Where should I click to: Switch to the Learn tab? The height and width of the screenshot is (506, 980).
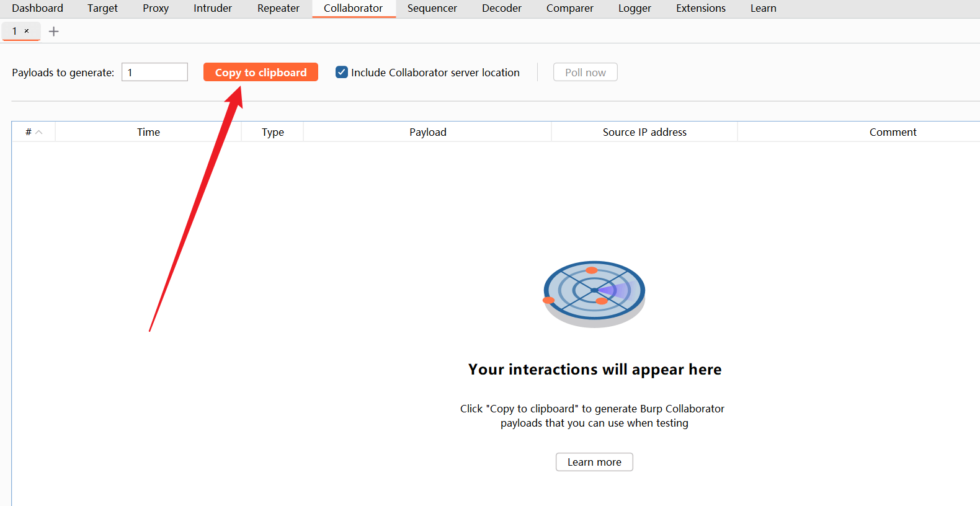(764, 8)
